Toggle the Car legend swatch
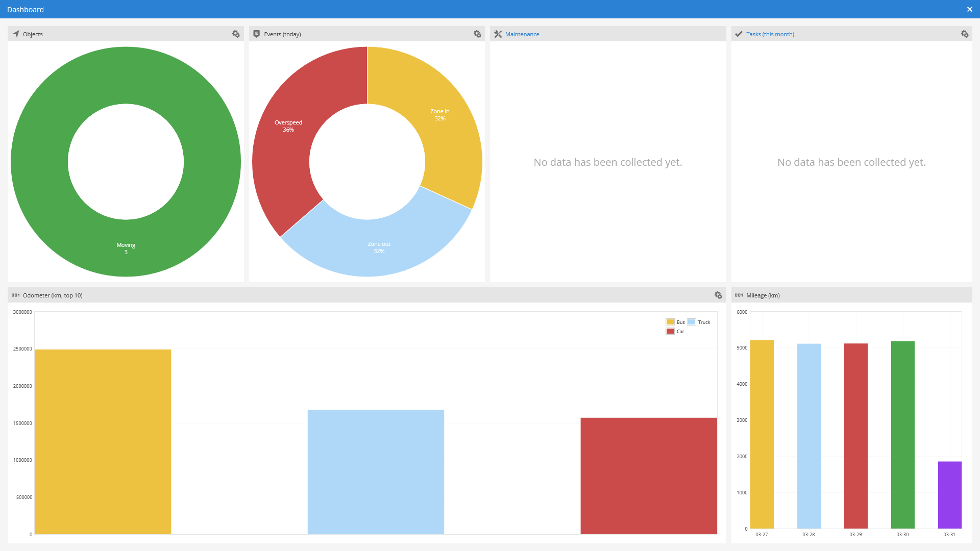Screen dimensions: 980x551 670,331
